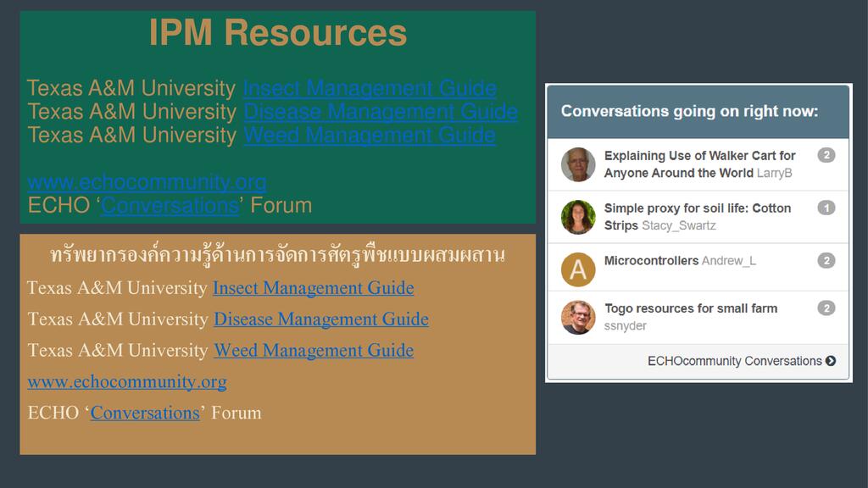The image size is (868, 488).
Task: Click arrow icon beside ECHOcommunity Conversations
Action: tap(831, 361)
